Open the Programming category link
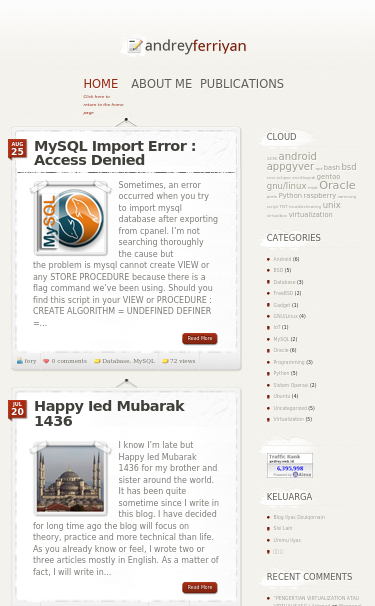The height and width of the screenshot is (606, 375). (x=289, y=362)
